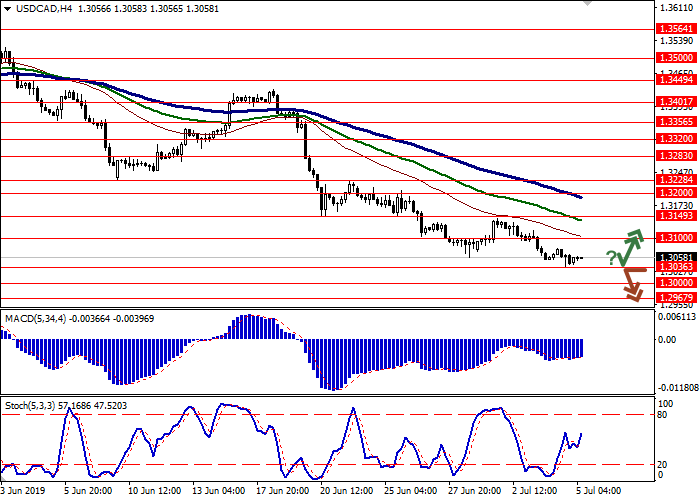Select the 1.31000 price level label
This screenshot has height=500, width=700.
coord(671,238)
